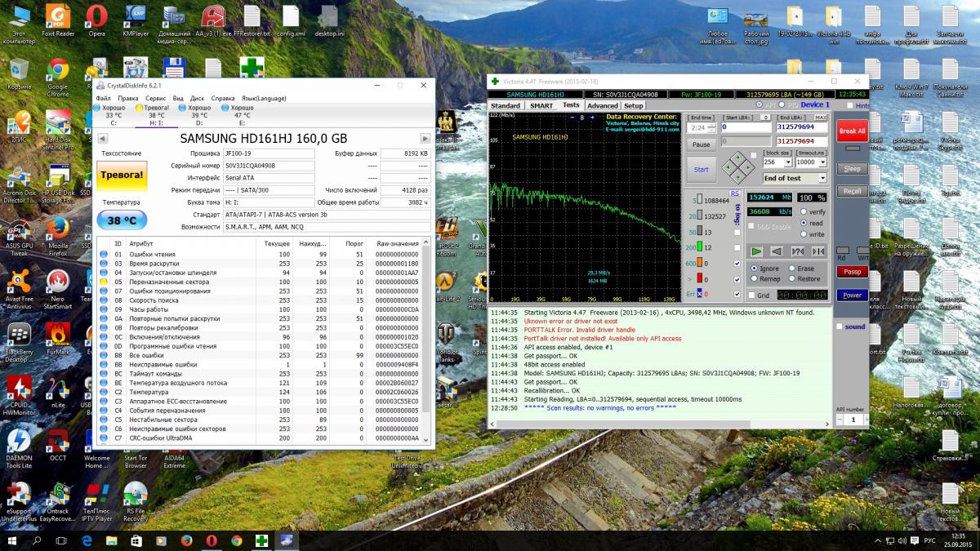Viewport: 980px width, 551px height.
Task: Click the RS reset button in Victoria
Action: click(x=735, y=193)
